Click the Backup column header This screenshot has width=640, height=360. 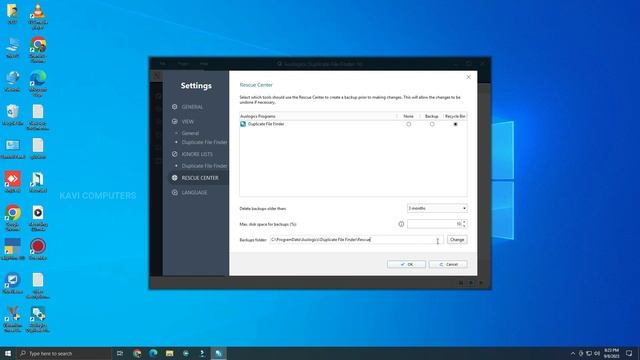[x=431, y=116]
